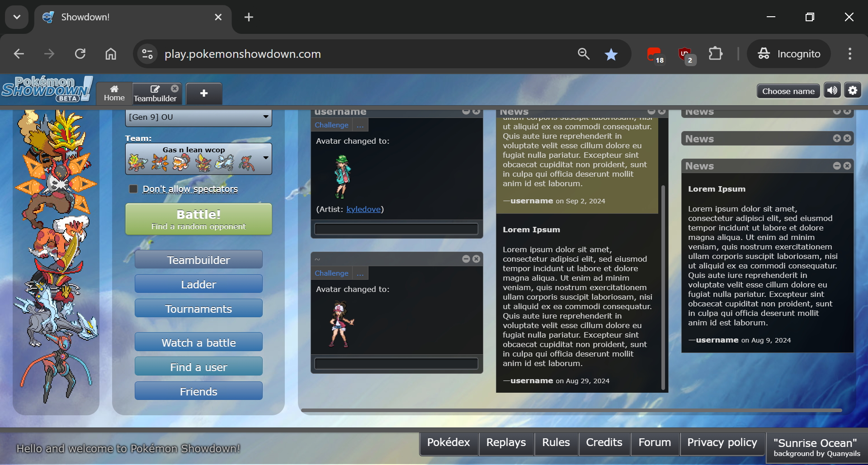Click the white-capped trainer avatar
The height and width of the screenshot is (465, 868).
341,324
